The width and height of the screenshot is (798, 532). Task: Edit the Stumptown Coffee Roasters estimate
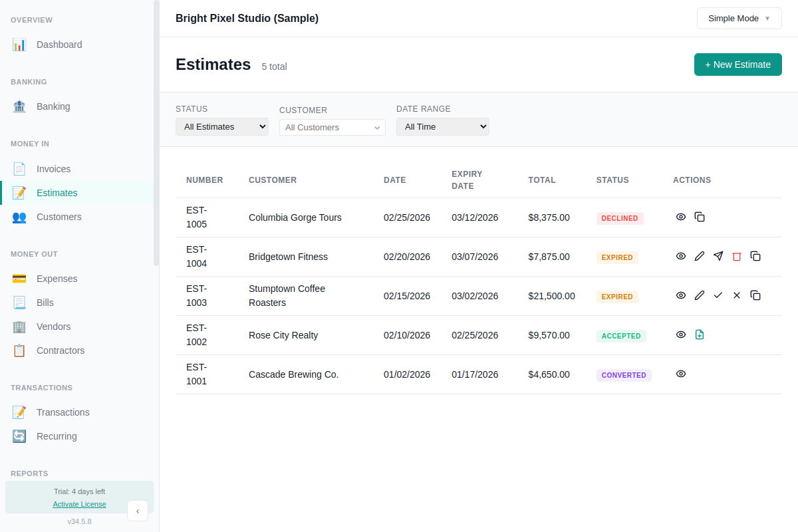pos(699,295)
